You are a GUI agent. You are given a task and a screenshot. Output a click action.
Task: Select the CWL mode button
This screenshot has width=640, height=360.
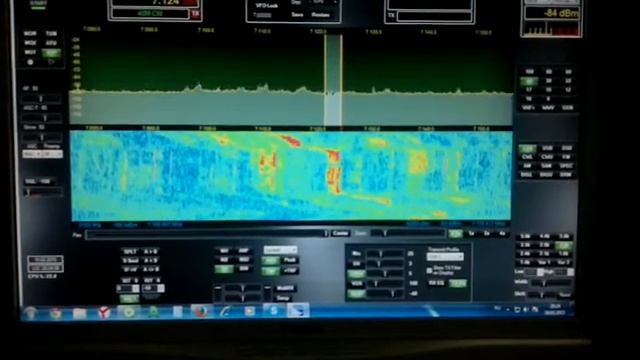527,157
